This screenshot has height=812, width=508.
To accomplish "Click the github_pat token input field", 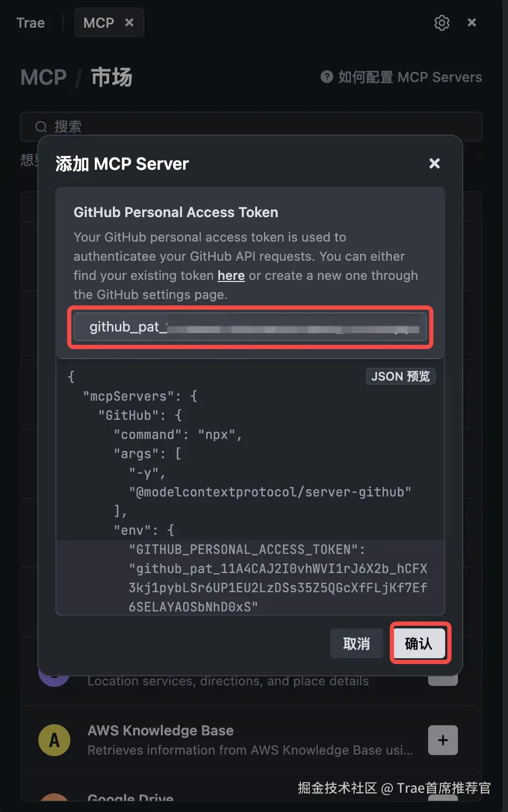I will tap(250, 327).
